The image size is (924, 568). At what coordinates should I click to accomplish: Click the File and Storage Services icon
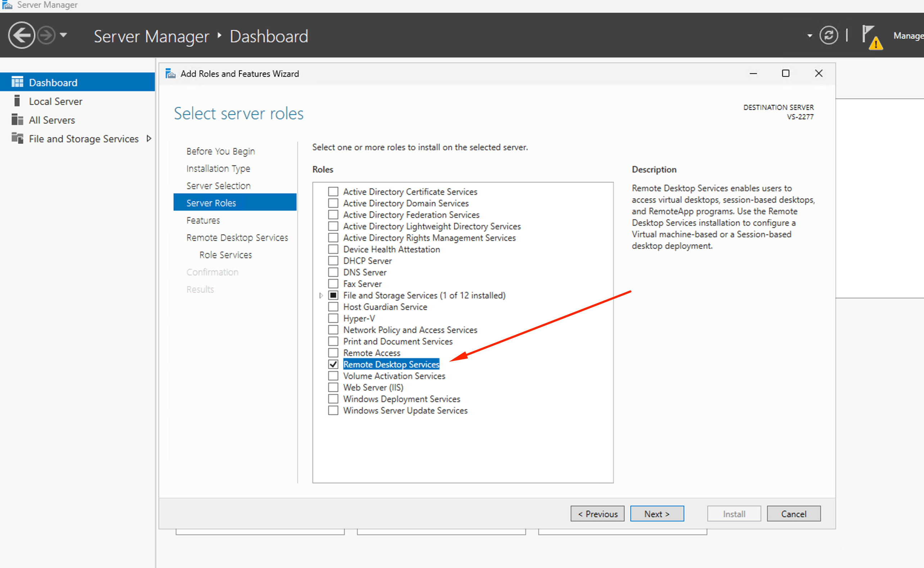(x=17, y=138)
